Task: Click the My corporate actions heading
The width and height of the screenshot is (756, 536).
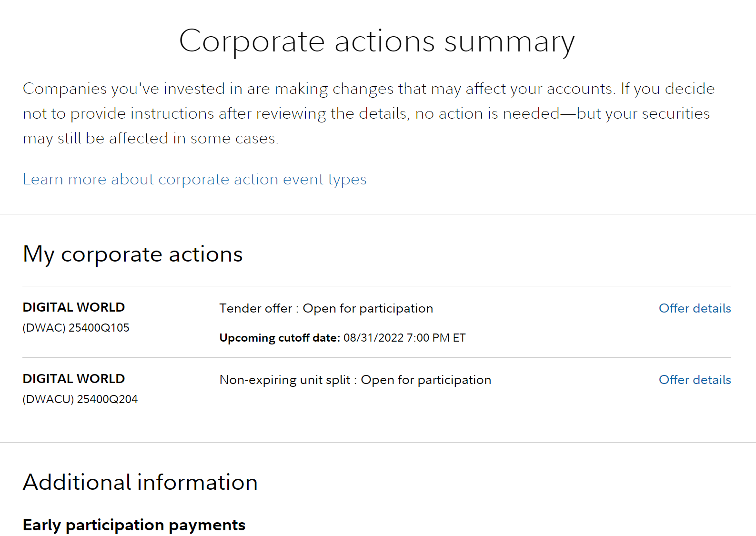Action: click(x=133, y=254)
